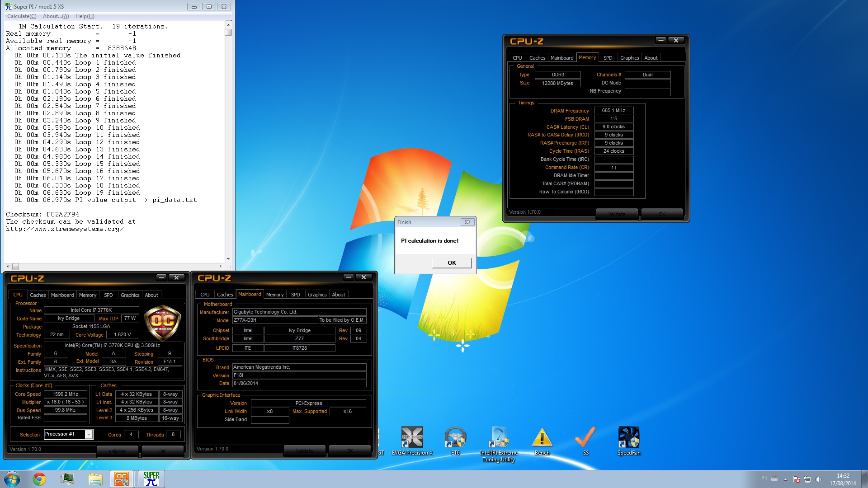The image size is (868, 488).
Task: Select Caches tab in Memory CPU-Z window
Action: [537, 57]
